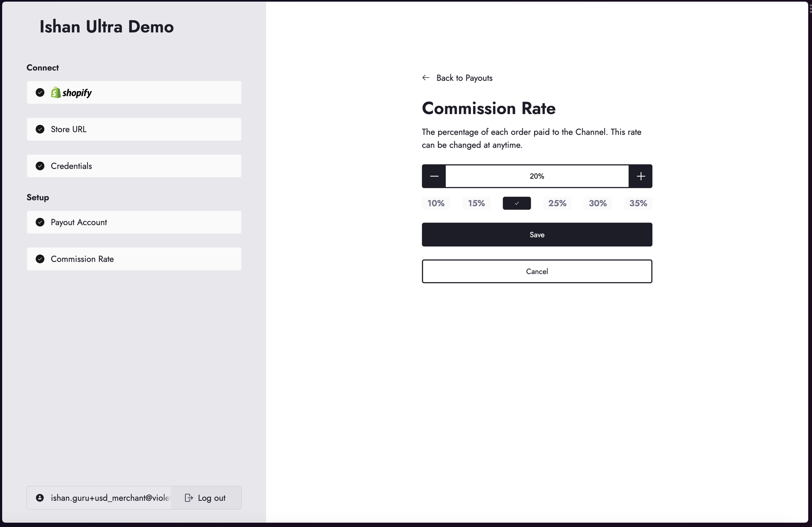The height and width of the screenshot is (527, 812).
Task: Save the commission rate
Action: (x=537, y=235)
